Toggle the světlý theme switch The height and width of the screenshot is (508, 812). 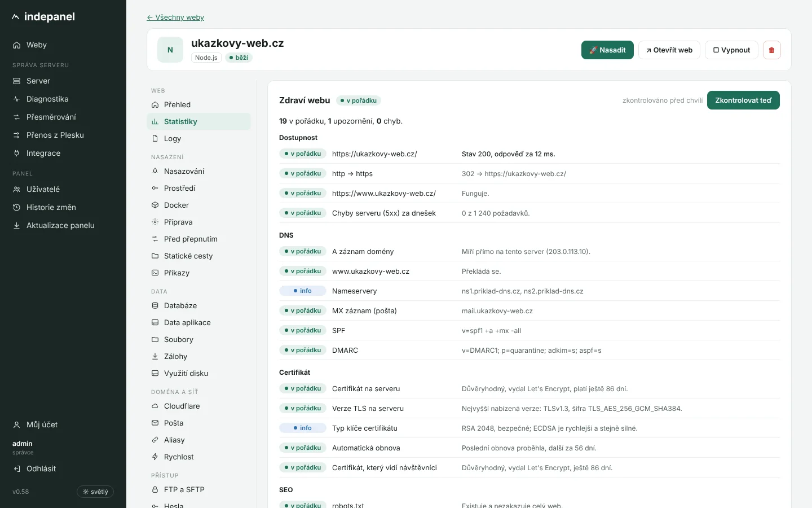click(x=95, y=492)
